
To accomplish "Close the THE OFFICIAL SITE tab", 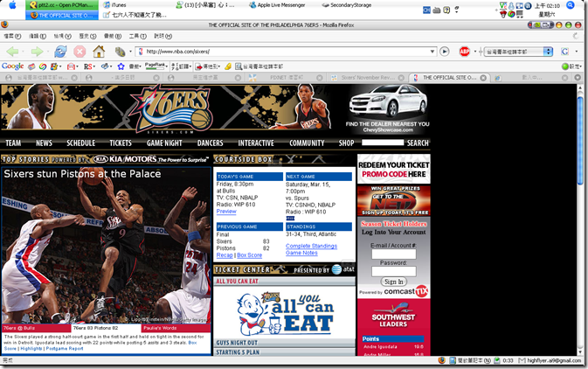I will tap(483, 78).
